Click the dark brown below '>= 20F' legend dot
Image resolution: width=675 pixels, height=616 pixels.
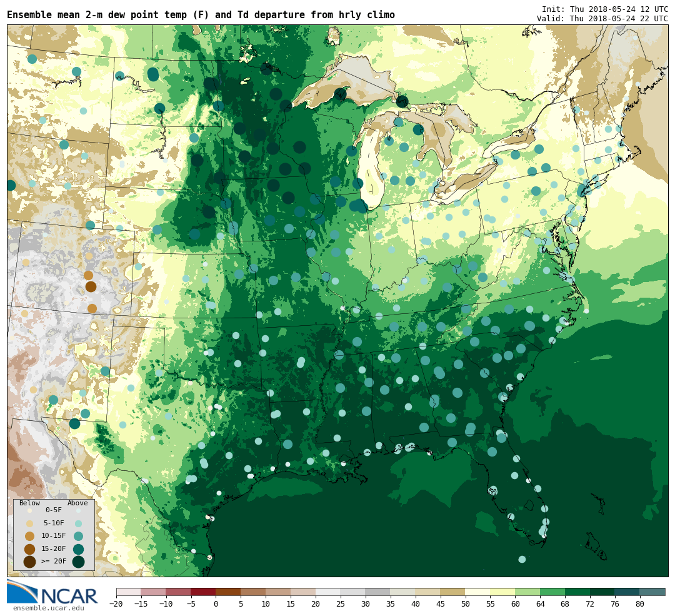pyautogui.click(x=30, y=562)
